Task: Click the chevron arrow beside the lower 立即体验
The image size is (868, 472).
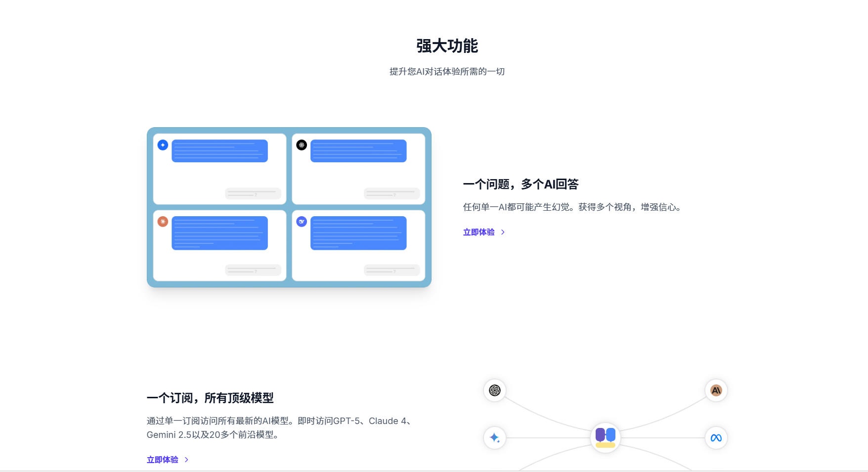Action: click(186, 460)
